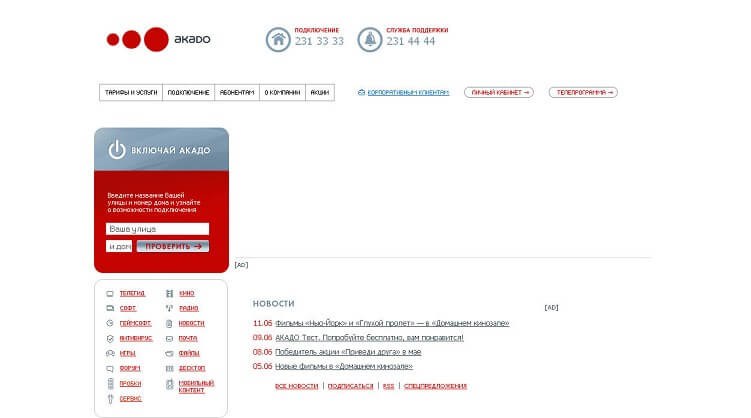Image resolution: width=751 pixels, height=418 pixels.
Task: Click the briefcase icon before Корпоративным клиентам
Action: click(362, 92)
